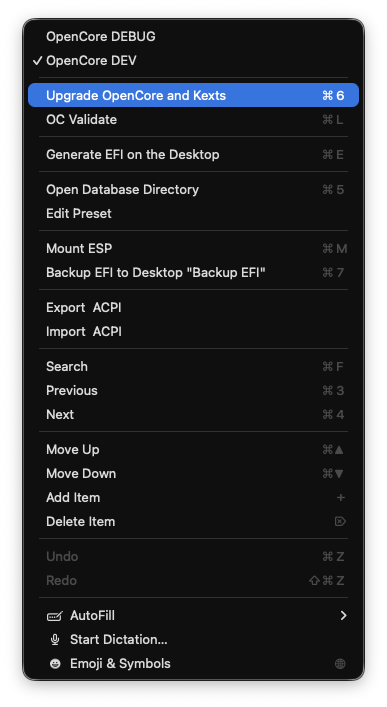This screenshot has height=707, width=387.
Task: Select the OpenCore DEBUG option
Action: 194,37
